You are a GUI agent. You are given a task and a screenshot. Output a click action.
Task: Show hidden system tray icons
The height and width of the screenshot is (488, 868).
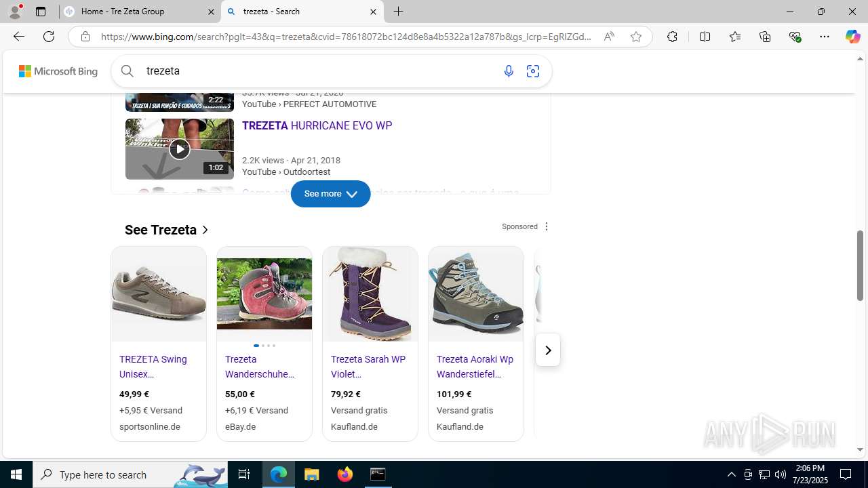click(x=731, y=474)
